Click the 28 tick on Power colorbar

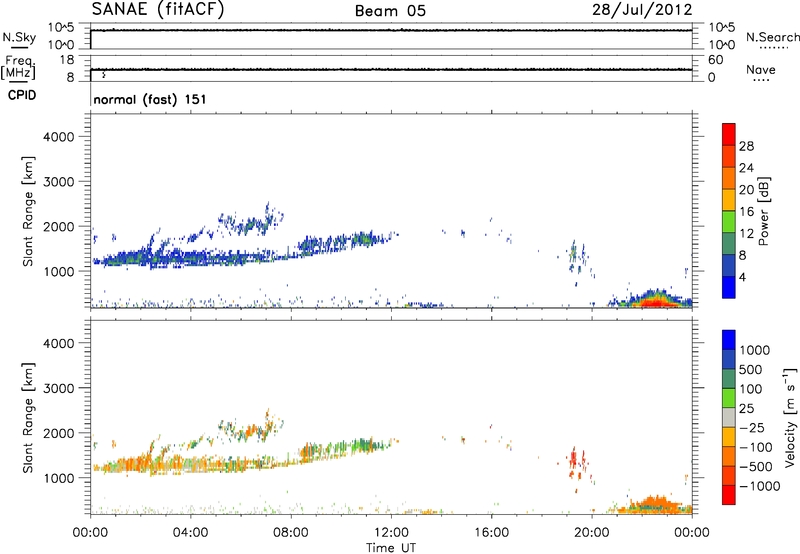[x=746, y=146]
